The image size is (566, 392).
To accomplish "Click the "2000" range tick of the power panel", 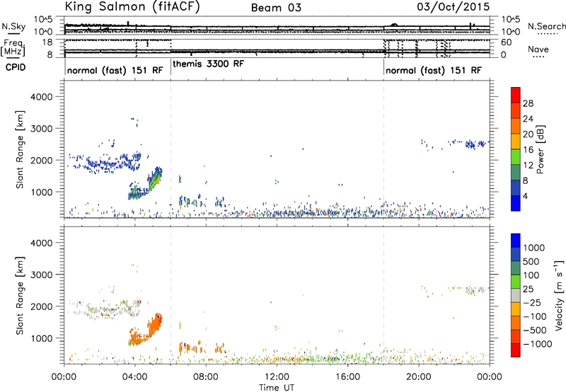I will (42, 160).
